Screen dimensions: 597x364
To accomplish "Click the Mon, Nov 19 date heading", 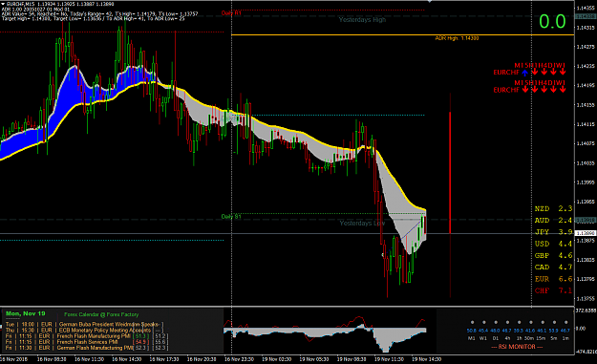I will tap(26, 313).
